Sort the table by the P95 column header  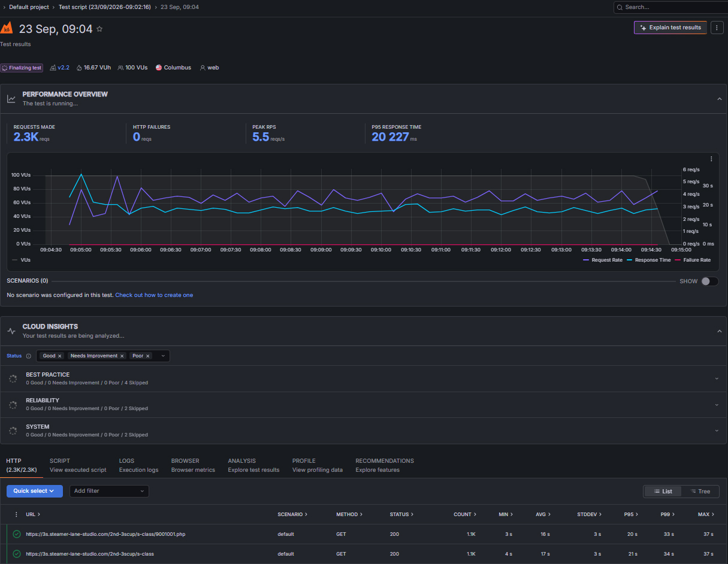pyautogui.click(x=631, y=514)
